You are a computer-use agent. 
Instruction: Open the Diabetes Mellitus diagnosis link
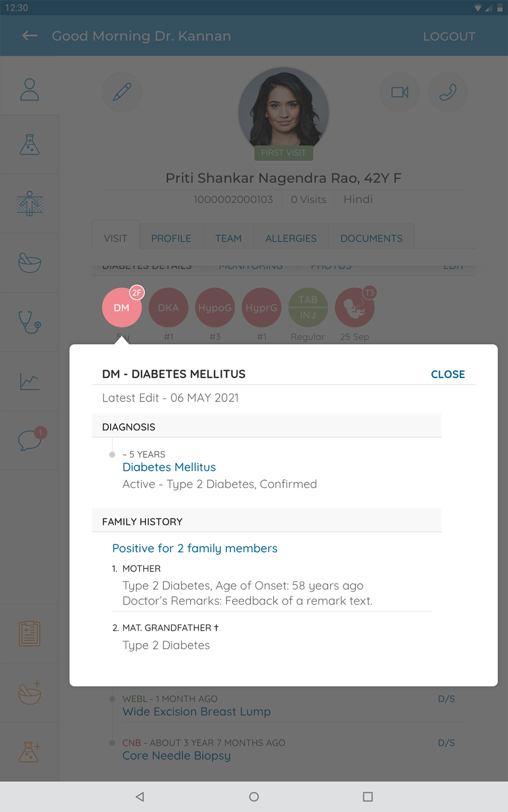click(169, 467)
